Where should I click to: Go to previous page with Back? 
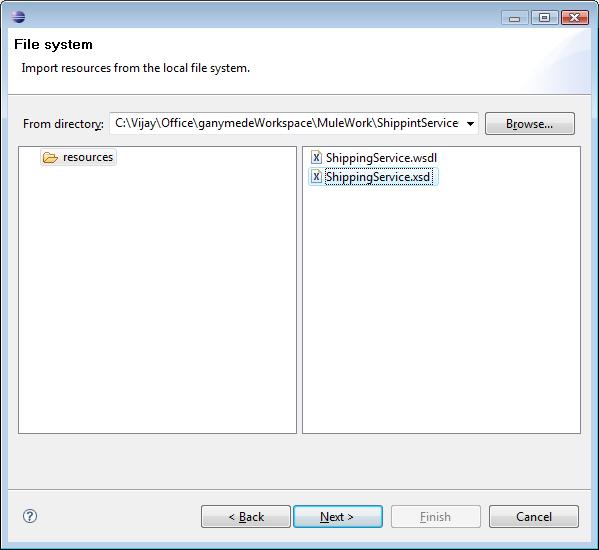tap(246, 516)
